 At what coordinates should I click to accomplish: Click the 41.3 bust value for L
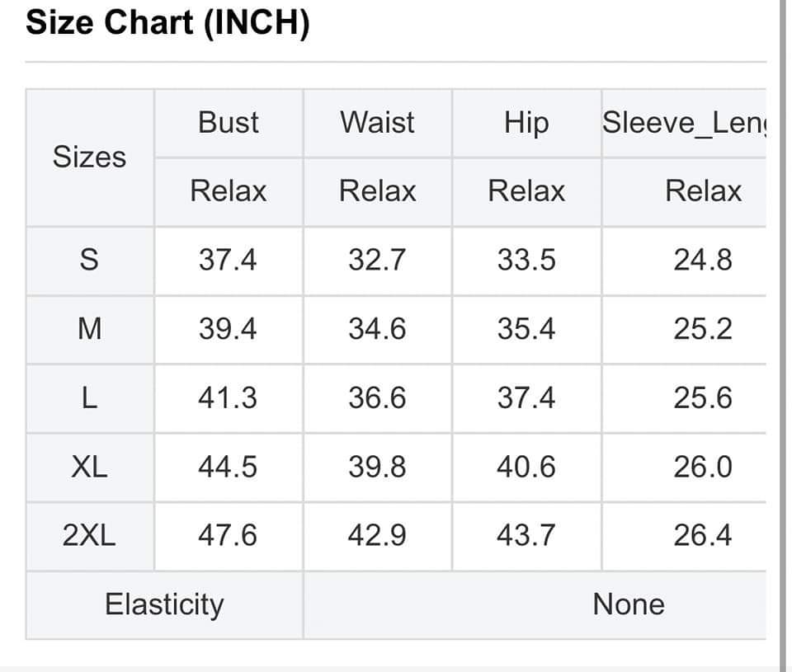click(228, 398)
